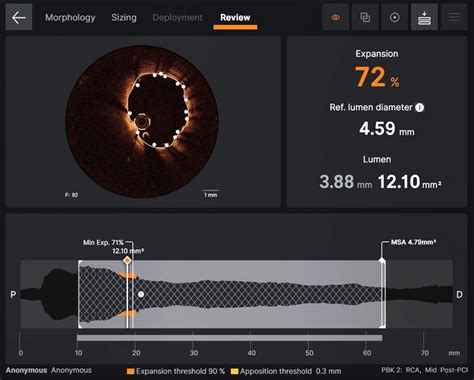Click the orange diamond Min Exp. marker
The height and width of the screenshot is (380, 474).
(127, 260)
